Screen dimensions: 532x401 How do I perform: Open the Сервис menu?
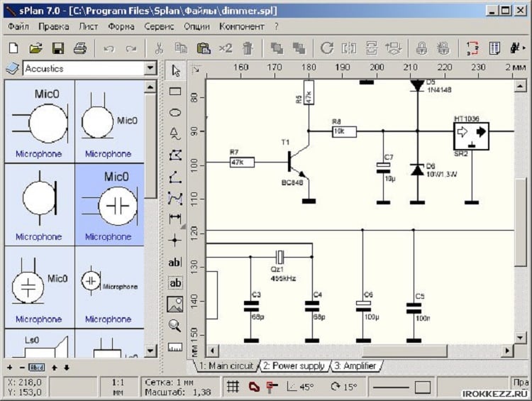(x=159, y=26)
